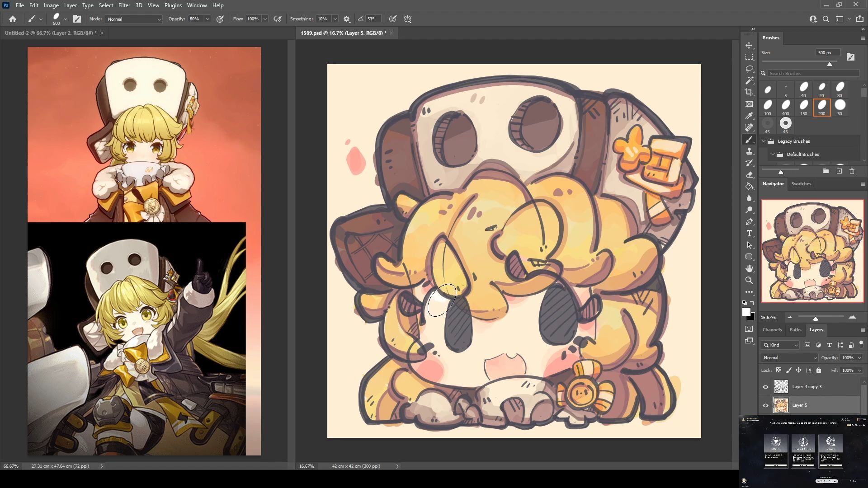Select the Zoom tool
Image resolution: width=868 pixels, height=488 pixels.
tap(749, 280)
